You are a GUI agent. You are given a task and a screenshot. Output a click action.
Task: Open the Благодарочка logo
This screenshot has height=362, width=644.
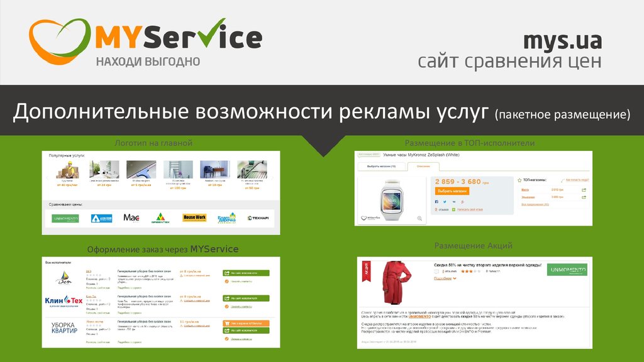point(226,218)
